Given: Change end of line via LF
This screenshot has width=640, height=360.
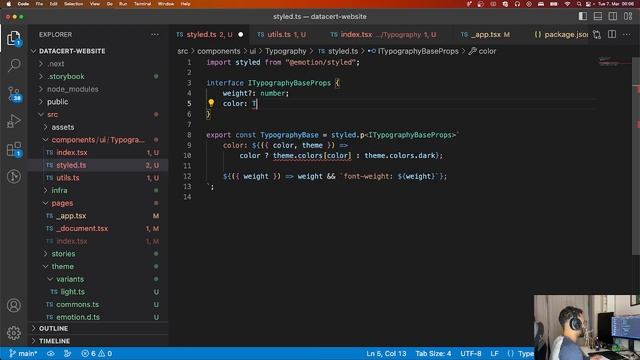Looking at the screenshot, I should [494, 353].
